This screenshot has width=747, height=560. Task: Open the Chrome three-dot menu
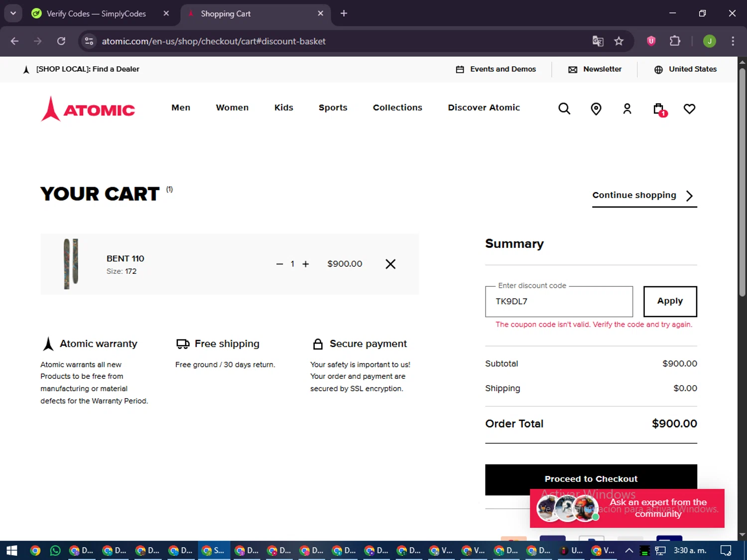pos(733,41)
